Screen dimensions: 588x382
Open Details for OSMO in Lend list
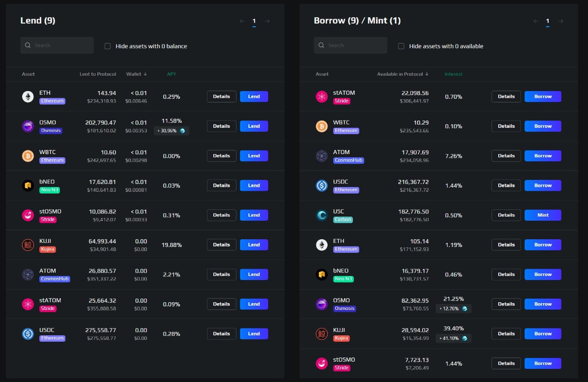click(222, 126)
